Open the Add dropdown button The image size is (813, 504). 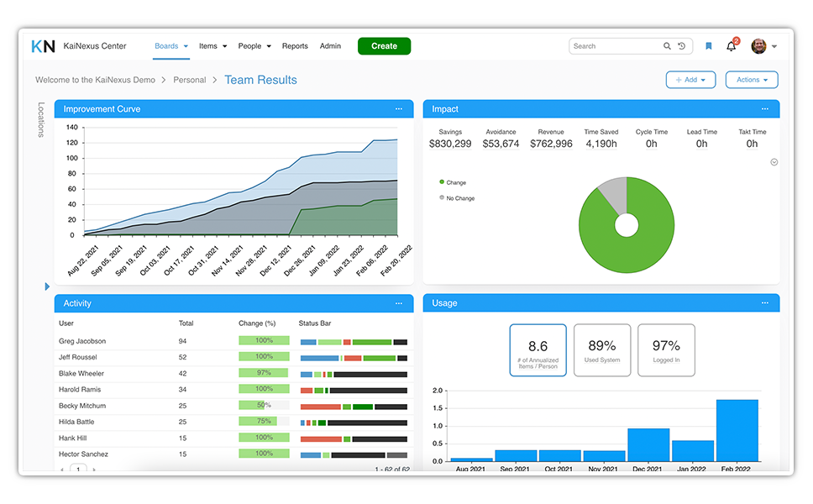coord(690,80)
